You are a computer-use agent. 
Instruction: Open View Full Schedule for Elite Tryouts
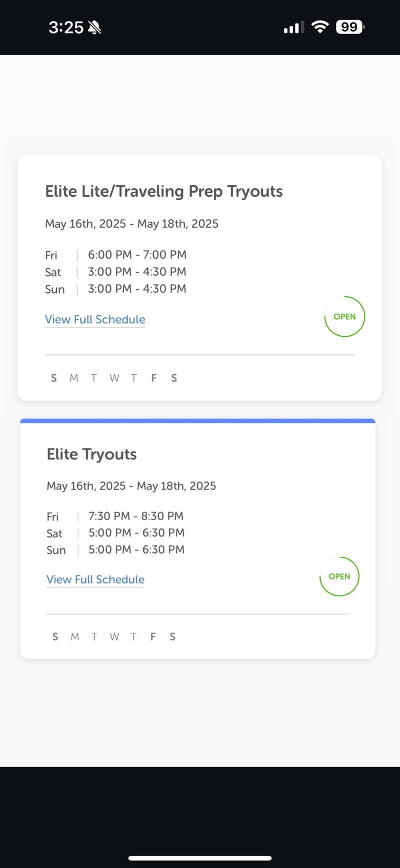[x=95, y=579]
